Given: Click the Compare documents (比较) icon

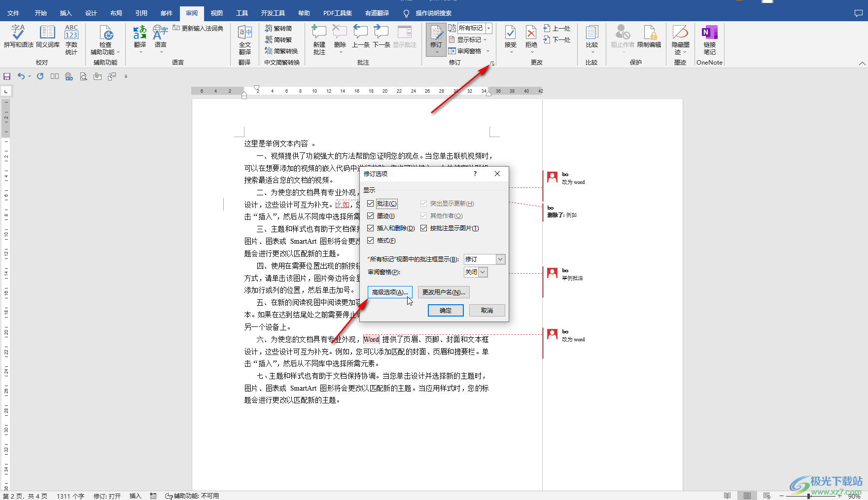Looking at the screenshot, I should tap(592, 34).
